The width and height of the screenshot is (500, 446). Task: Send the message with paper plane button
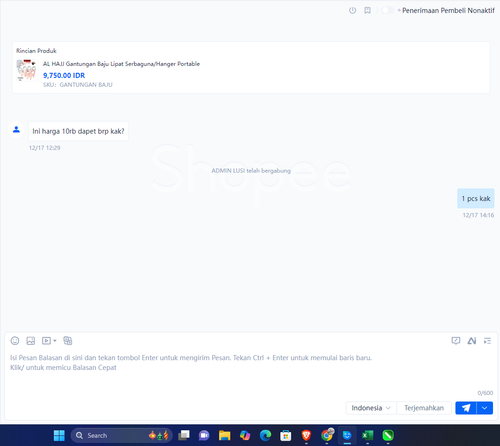tap(466, 408)
